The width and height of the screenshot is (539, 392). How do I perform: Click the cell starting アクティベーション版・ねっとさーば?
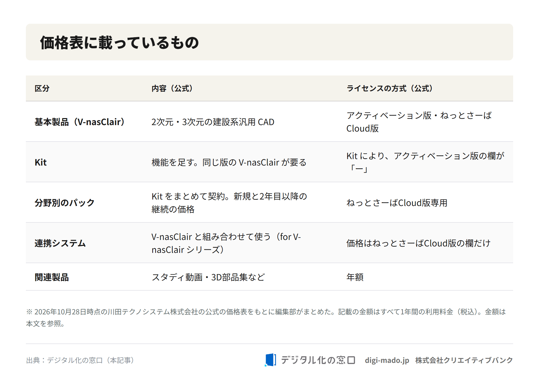(419, 122)
